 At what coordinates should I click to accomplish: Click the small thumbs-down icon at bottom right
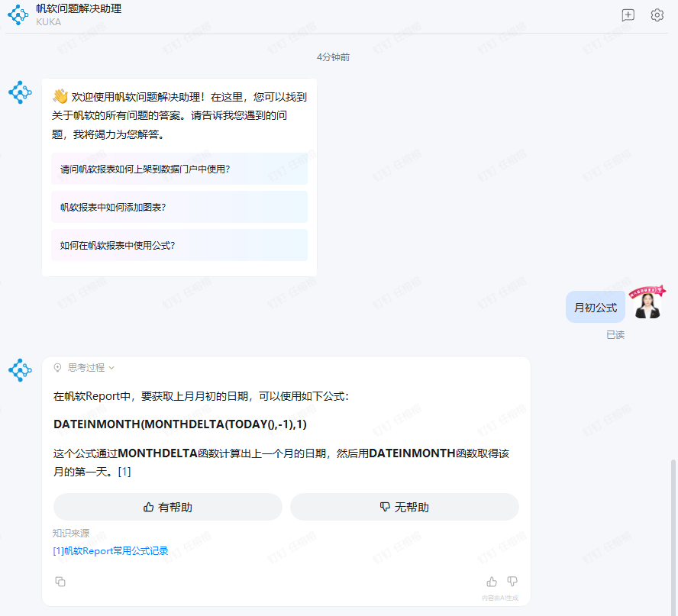click(512, 582)
